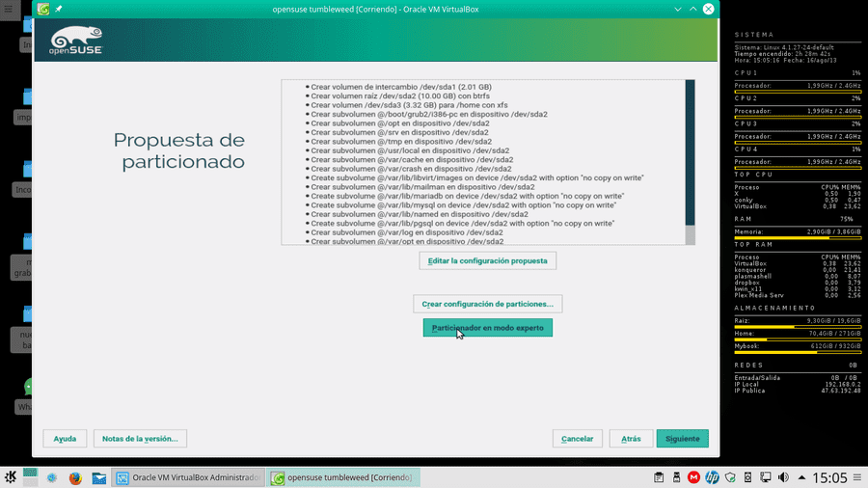The image size is (868, 488).
Task: Open the KDE application launcher
Action: (x=10, y=477)
